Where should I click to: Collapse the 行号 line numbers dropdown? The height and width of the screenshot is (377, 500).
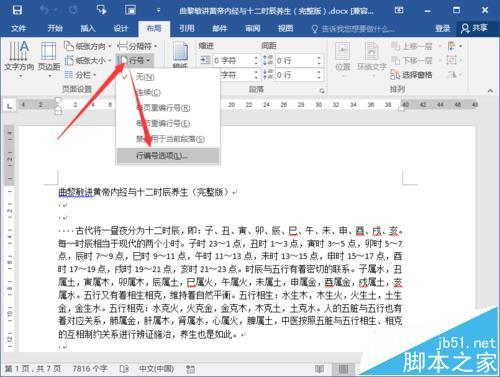click(134, 60)
